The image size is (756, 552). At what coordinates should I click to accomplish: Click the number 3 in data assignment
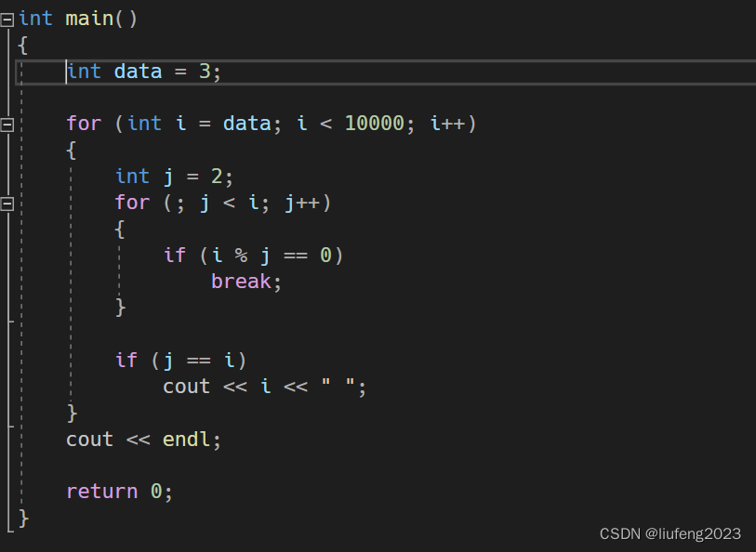click(x=205, y=72)
